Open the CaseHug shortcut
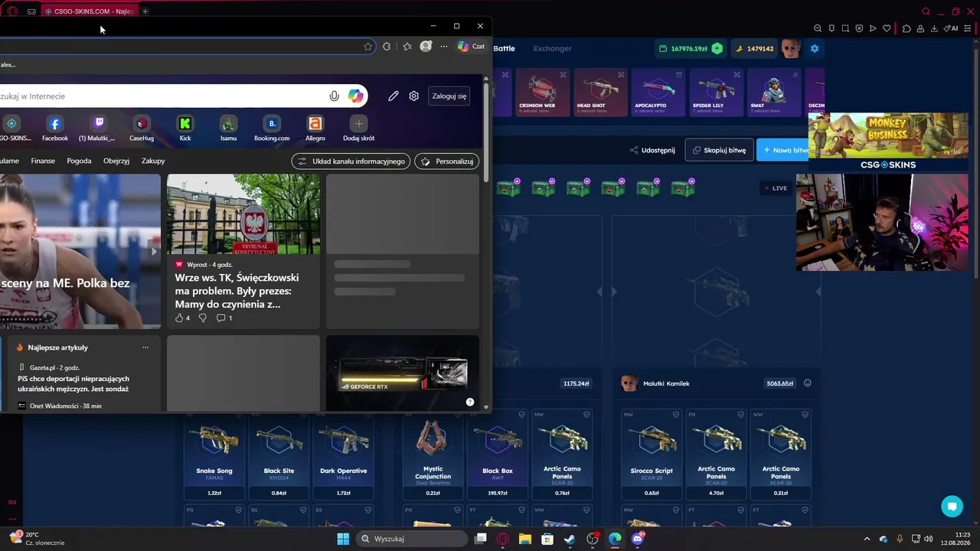The image size is (980, 551). click(142, 129)
